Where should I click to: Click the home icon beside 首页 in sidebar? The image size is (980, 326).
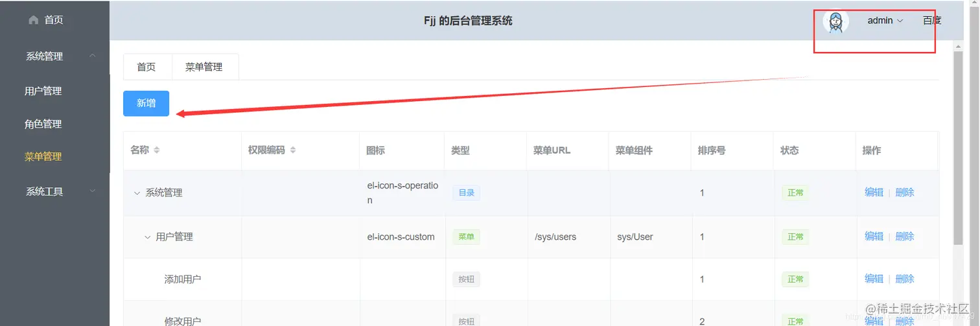click(34, 20)
